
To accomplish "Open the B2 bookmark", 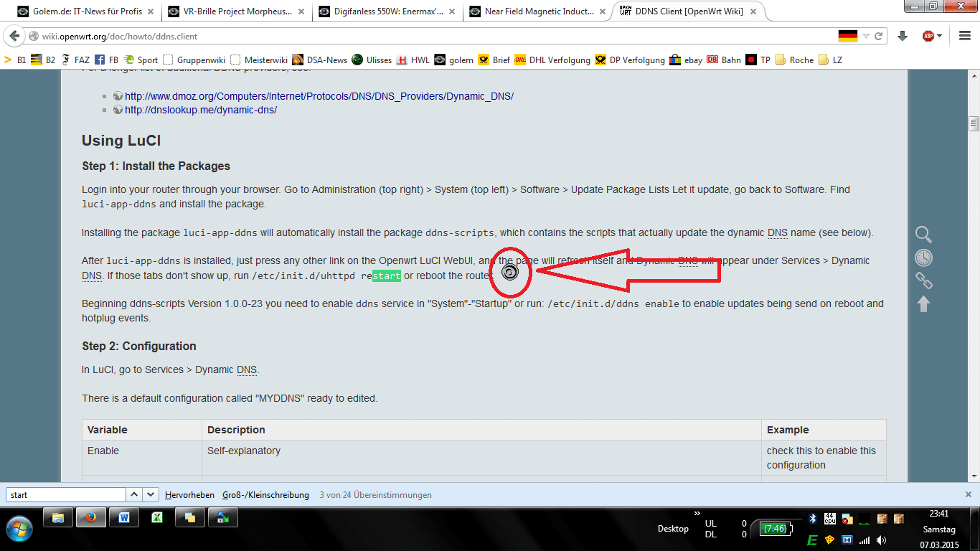I will coord(44,60).
